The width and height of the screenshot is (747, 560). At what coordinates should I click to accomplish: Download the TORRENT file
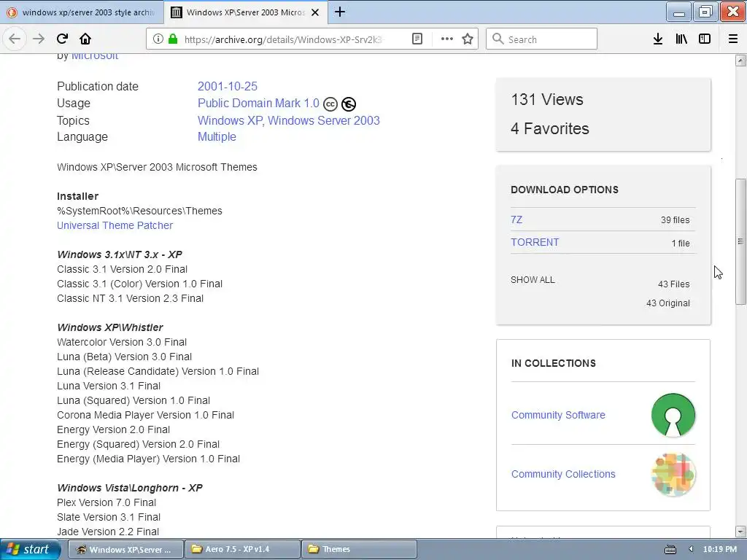click(x=535, y=242)
